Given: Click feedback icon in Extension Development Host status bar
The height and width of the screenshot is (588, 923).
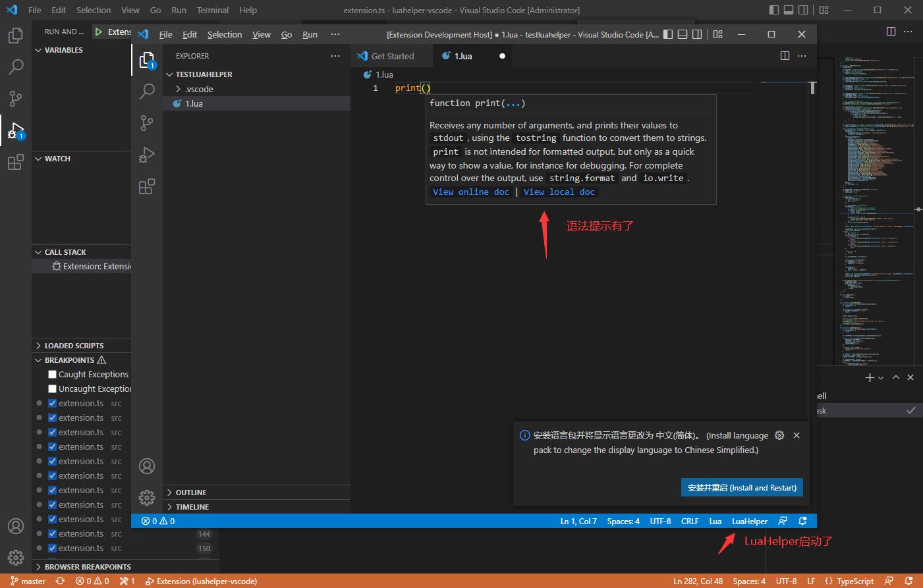Looking at the screenshot, I should [x=783, y=521].
